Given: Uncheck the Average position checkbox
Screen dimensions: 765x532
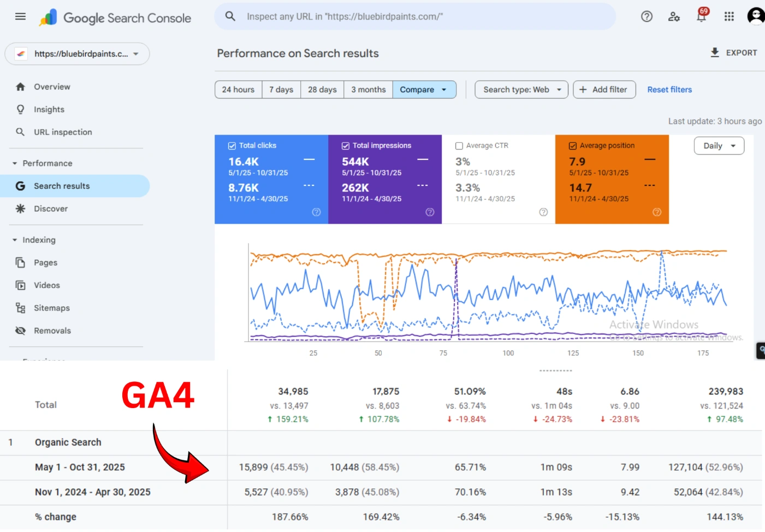Looking at the screenshot, I should pos(573,146).
